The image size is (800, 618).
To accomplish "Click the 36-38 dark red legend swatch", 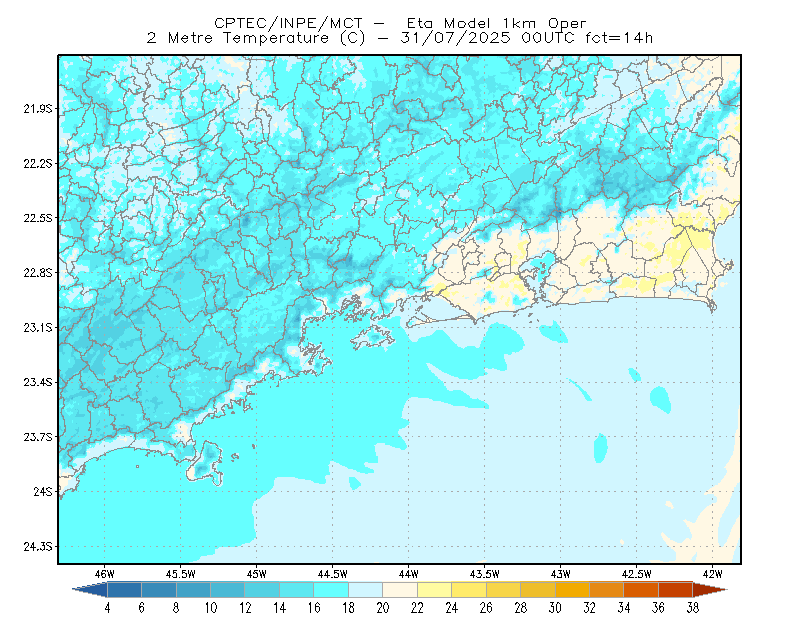I will click(676, 590).
